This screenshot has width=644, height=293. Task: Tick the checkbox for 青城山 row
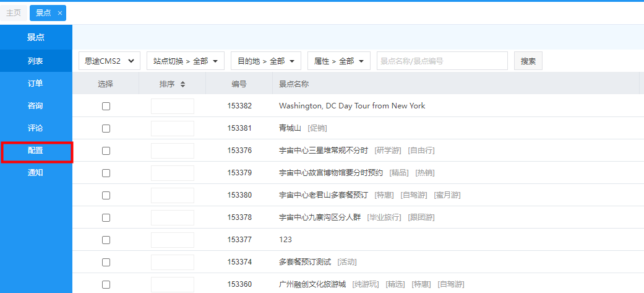pyautogui.click(x=106, y=128)
